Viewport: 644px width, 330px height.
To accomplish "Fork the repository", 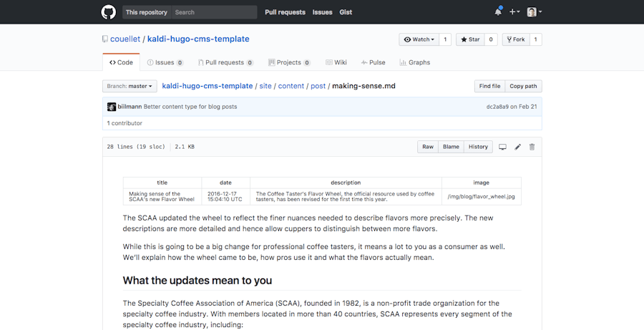I will (515, 39).
